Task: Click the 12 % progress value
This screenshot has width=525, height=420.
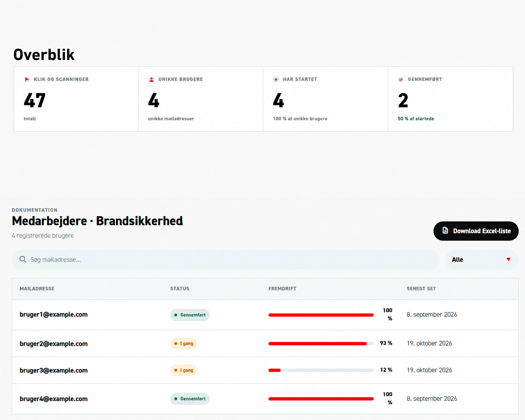Action: (386, 370)
